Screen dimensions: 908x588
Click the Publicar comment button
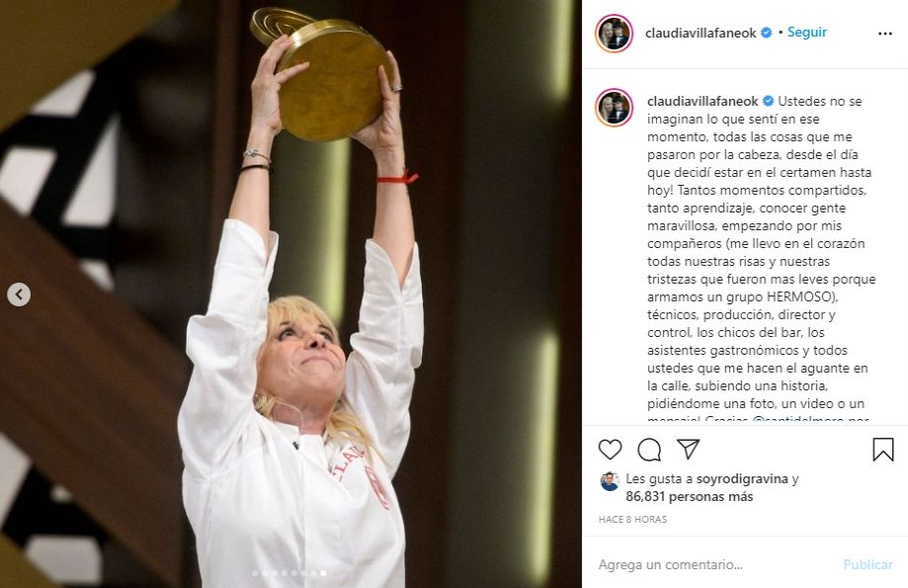coord(867,564)
